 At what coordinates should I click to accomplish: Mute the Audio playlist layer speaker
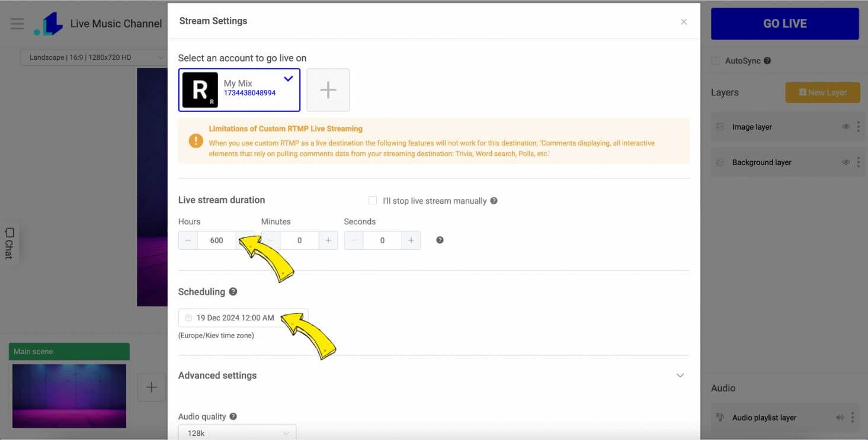pyautogui.click(x=840, y=417)
